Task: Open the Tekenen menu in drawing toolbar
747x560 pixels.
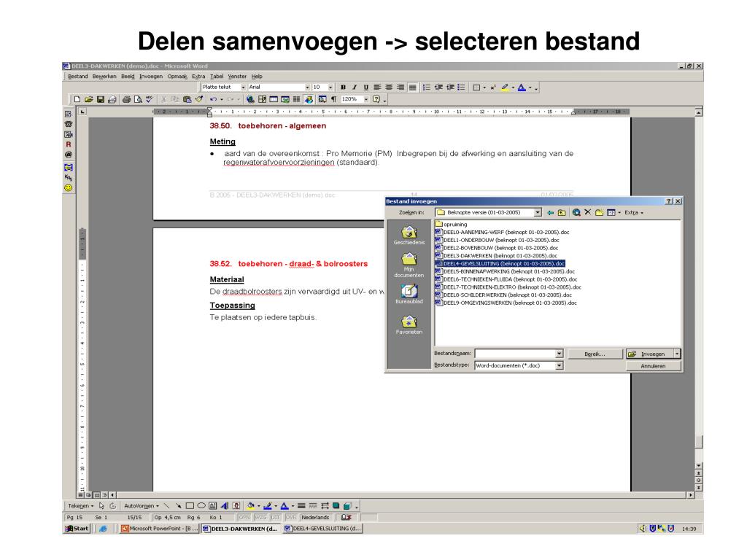Action: (80, 506)
